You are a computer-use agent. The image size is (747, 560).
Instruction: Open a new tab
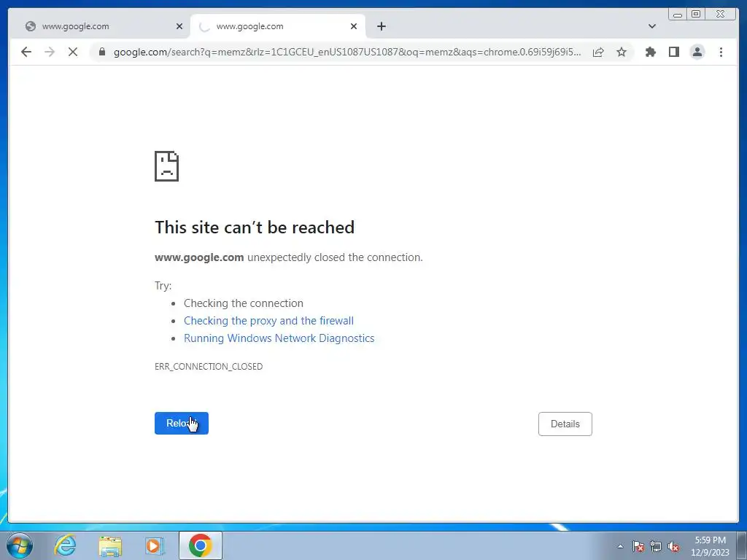pyautogui.click(x=381, y=26)
